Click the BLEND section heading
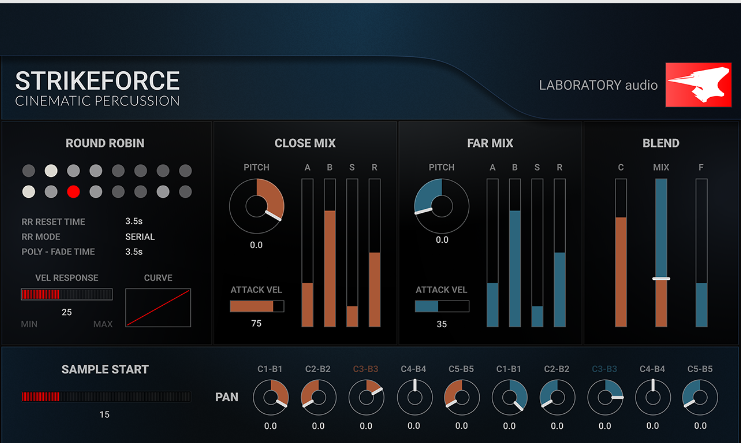Image resolution: width=741 pixels, height=443 pixels. coord(661,143)
